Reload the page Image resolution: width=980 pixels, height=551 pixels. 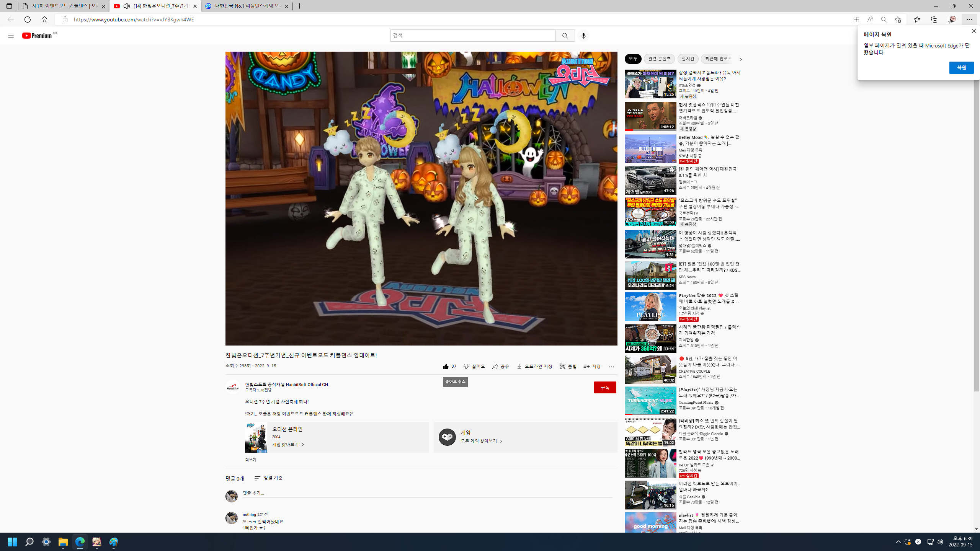(28, 20)
